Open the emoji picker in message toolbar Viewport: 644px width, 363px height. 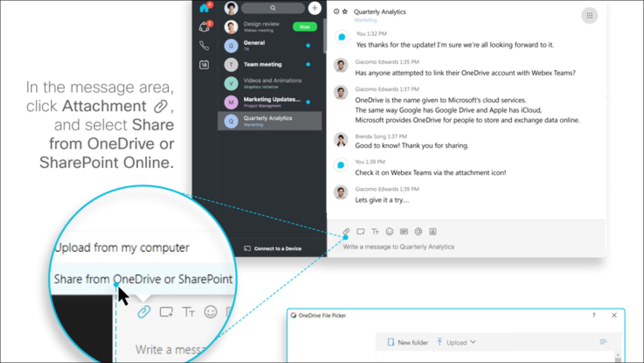point(390,231)
